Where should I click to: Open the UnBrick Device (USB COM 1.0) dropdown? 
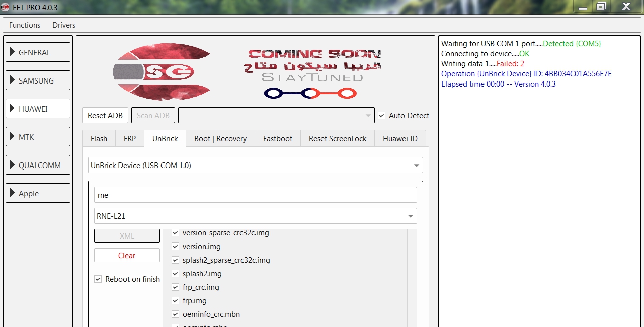coord(256,165)
